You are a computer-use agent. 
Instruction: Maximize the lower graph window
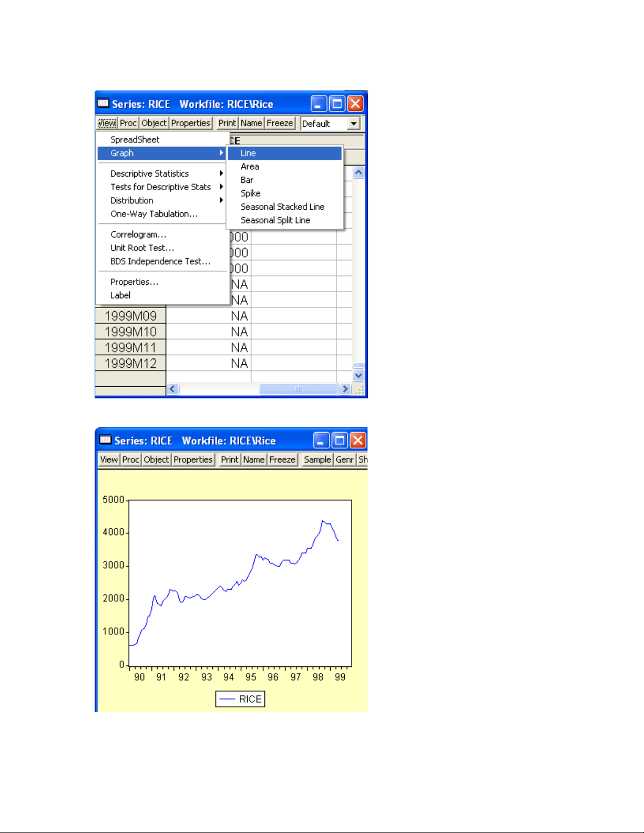[x=340, y=440]
